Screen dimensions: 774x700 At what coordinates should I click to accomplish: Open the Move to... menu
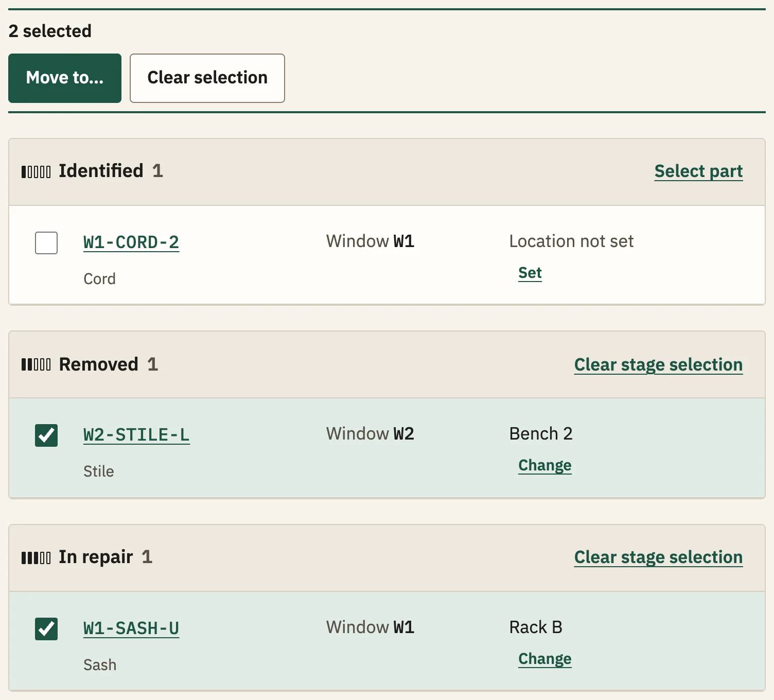[65, 78]
